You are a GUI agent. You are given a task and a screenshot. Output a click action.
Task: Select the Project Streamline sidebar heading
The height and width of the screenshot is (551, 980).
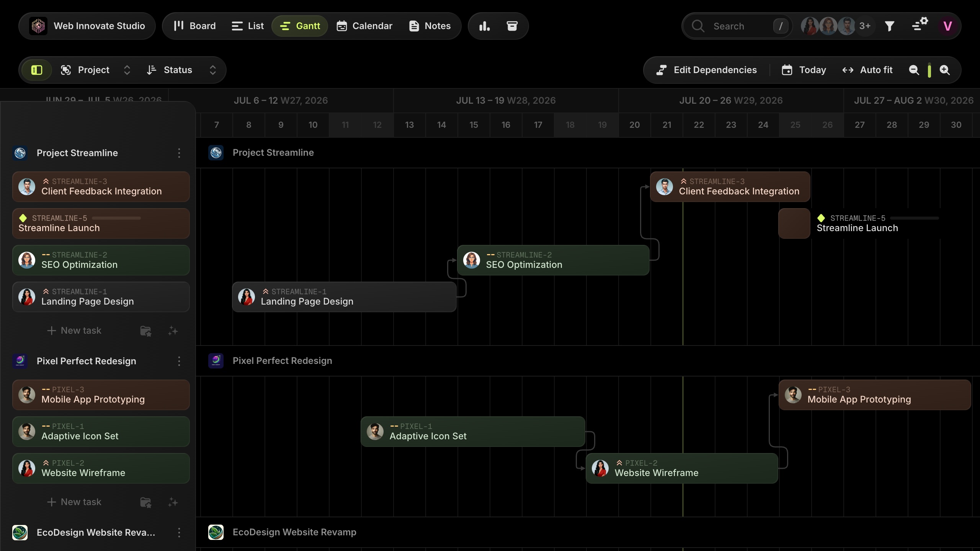click(x=77, y=153)
